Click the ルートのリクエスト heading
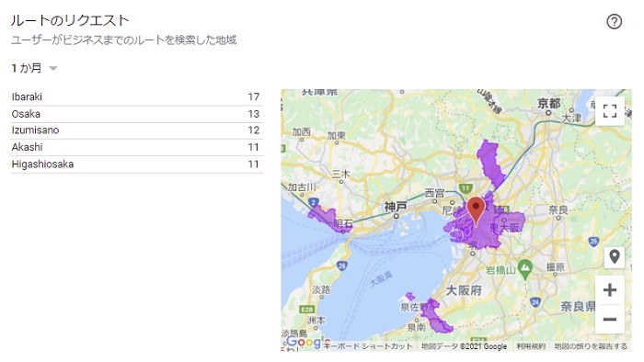 (70, 20)
